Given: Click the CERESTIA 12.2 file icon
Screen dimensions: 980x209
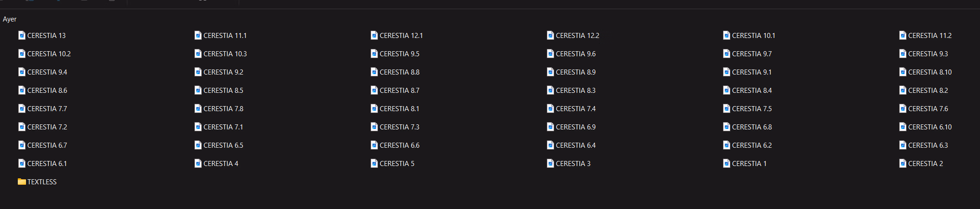Looking at the screenshot, I should click(x=550, y=35).
